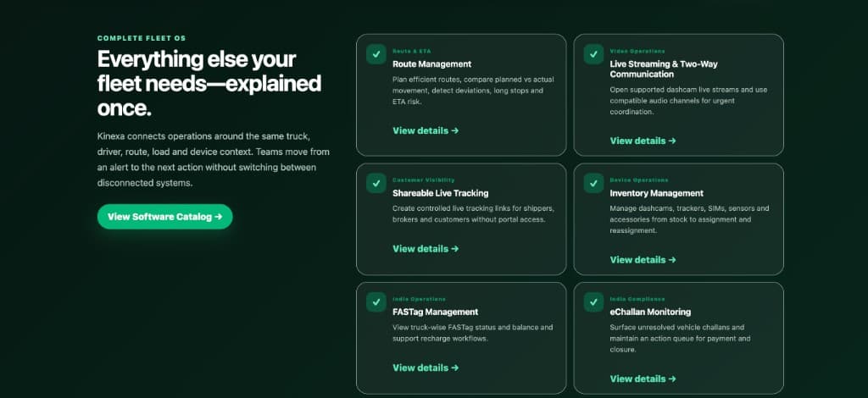Click the checkmark icon on Shareable Live Tracking card

point(376,183)
